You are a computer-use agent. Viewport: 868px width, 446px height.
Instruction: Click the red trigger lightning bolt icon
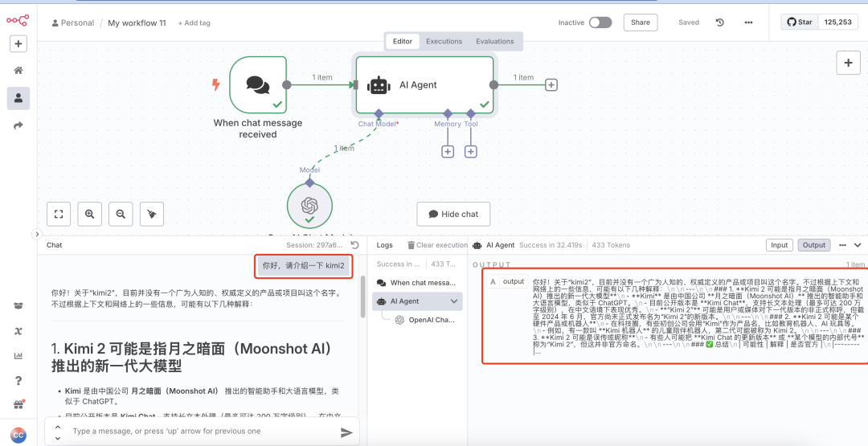[x=216, y=84]
